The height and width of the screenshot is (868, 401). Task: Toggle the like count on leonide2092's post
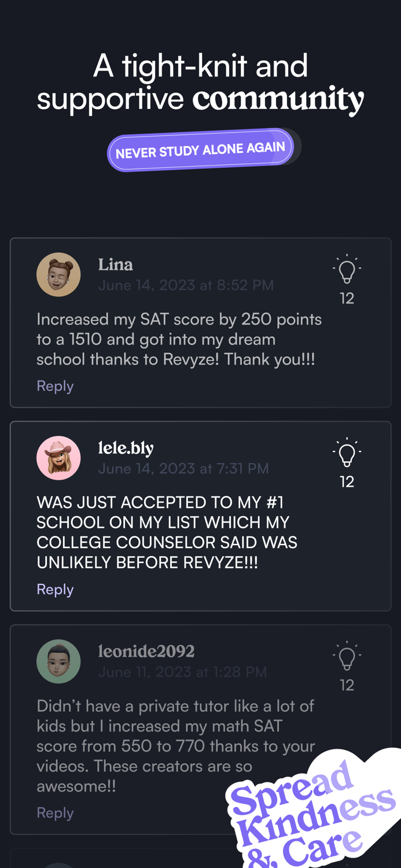coord(347,685)
